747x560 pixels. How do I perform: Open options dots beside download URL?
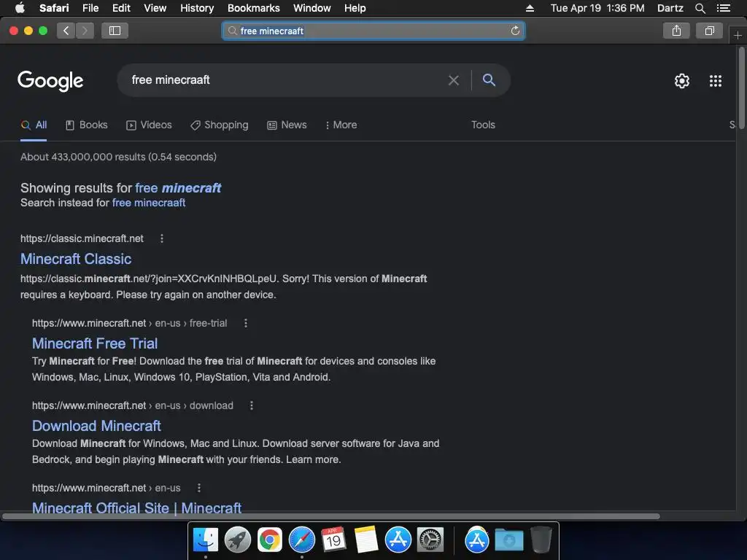(x=252, y=405)
